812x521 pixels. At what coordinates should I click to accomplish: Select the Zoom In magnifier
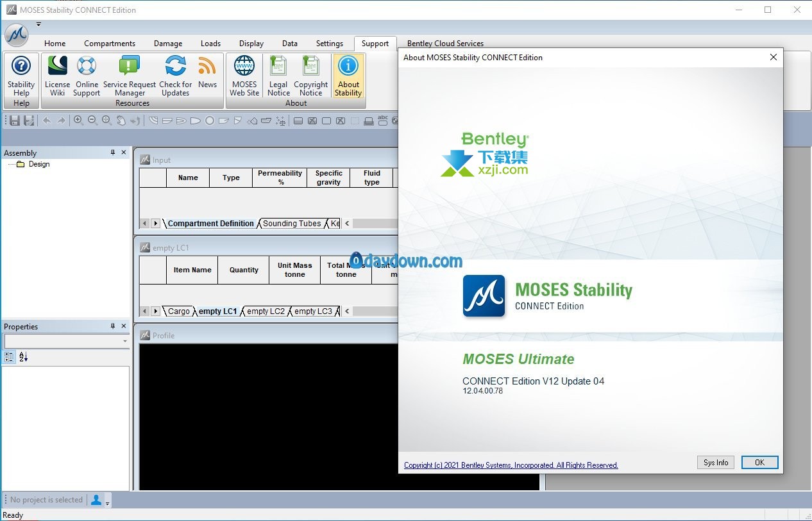[x=78, y=120]
